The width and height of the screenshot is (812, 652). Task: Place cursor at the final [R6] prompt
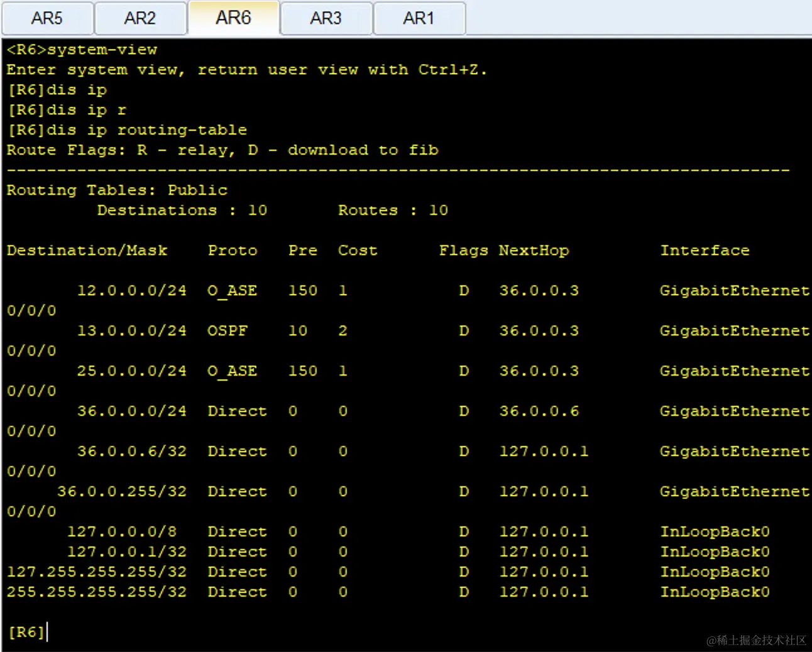pos(26,632)
